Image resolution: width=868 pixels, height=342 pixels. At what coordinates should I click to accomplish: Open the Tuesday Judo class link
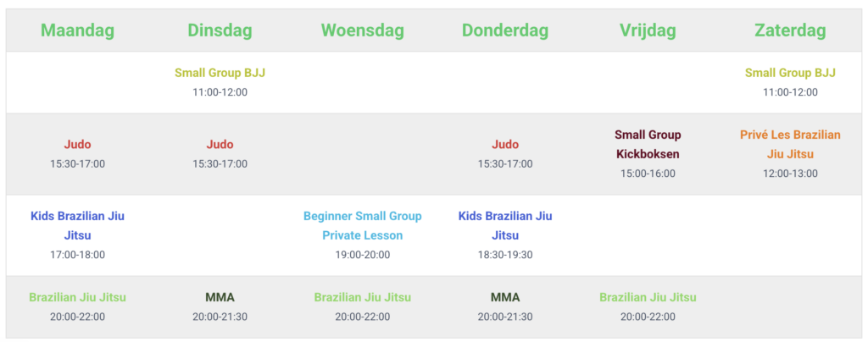click(220, 144)
